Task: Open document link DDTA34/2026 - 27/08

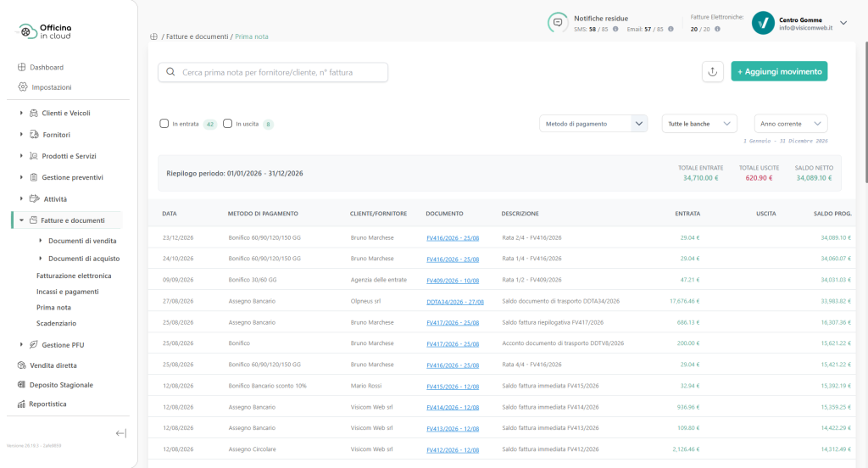Action: click(455, 302)
